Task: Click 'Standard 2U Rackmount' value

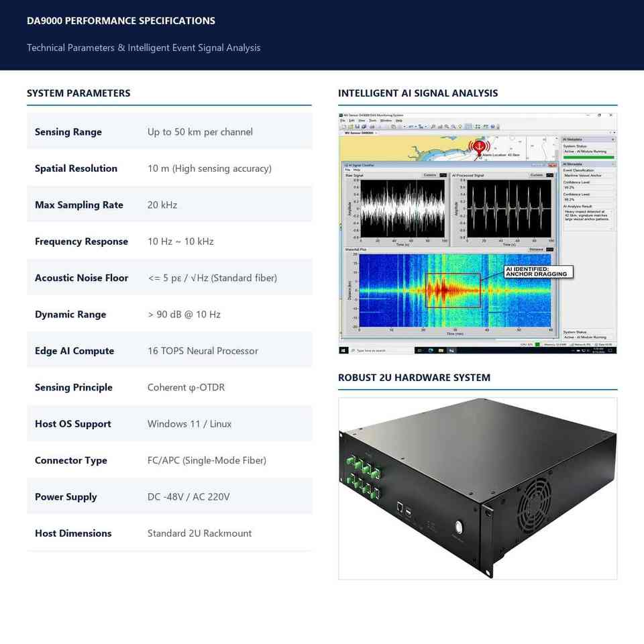Action: click(199, 533)
